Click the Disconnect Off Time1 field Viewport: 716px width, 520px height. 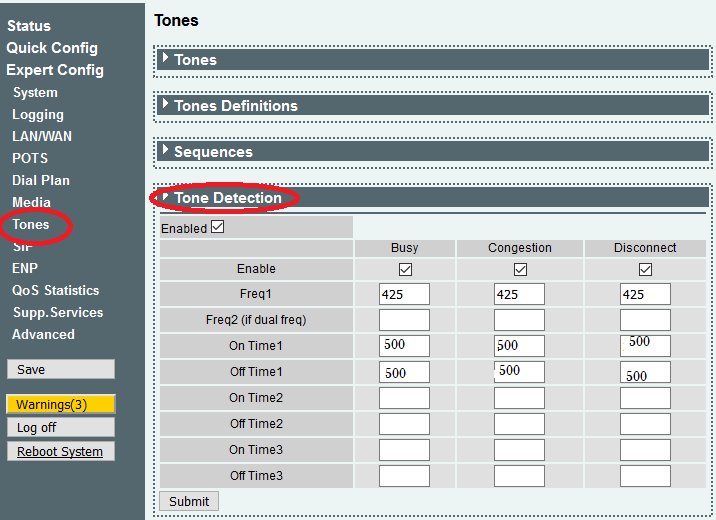[x=645, y=372]
